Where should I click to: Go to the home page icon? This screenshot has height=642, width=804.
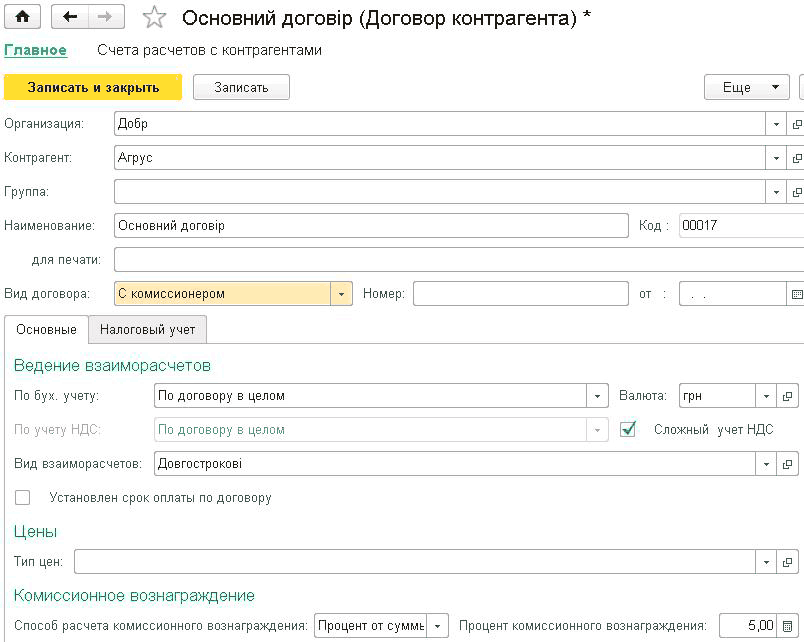[22, 16]
